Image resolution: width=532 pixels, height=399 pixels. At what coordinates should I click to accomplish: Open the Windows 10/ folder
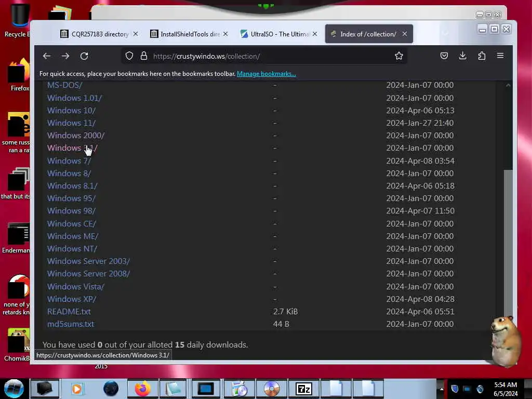(71, 111)
